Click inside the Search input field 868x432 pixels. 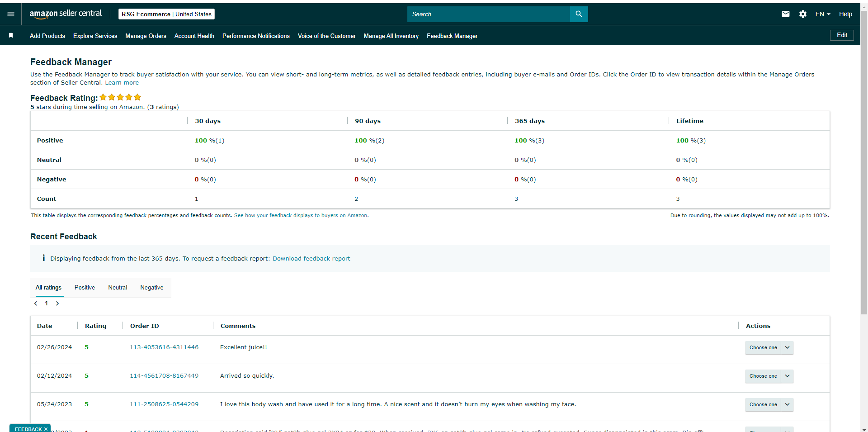point(489,14)
